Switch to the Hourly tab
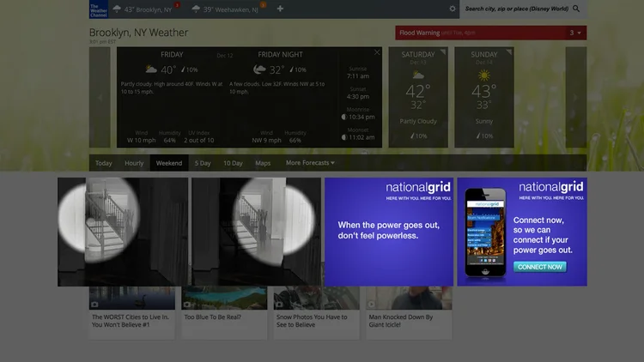 (x=134, y=163)
